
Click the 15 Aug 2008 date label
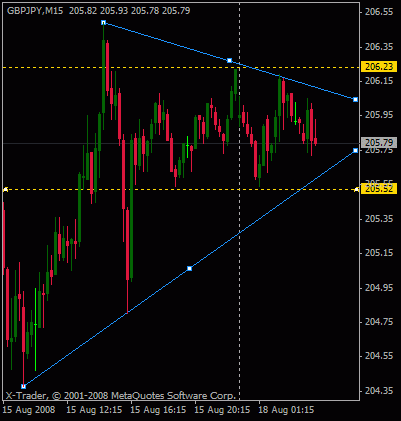point(29,410)
